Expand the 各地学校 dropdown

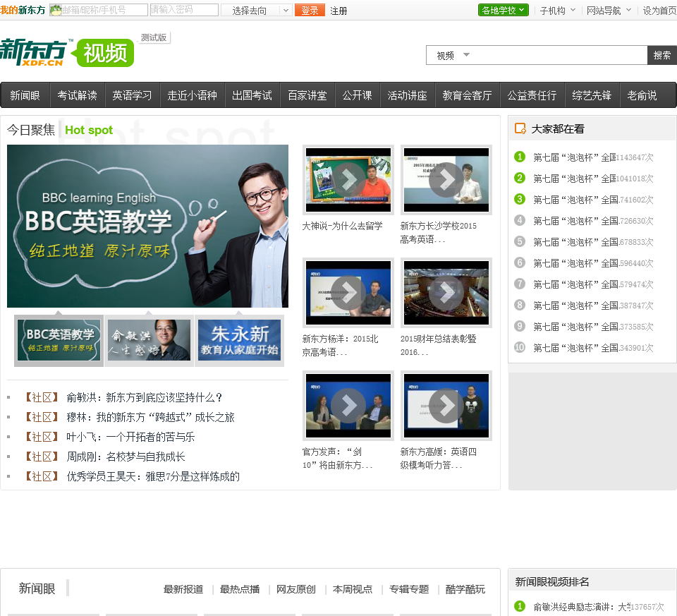coord(504,10)
